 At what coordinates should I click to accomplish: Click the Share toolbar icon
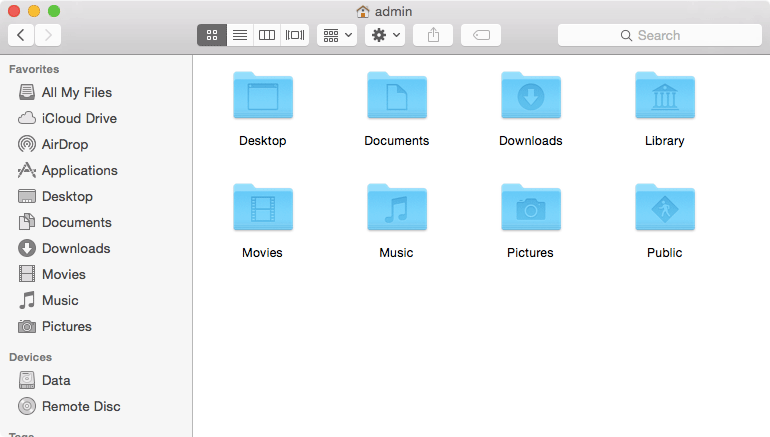point(433,35)
